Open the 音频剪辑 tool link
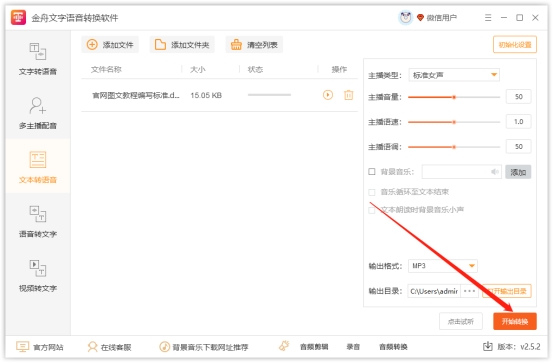 pos(314,347)
